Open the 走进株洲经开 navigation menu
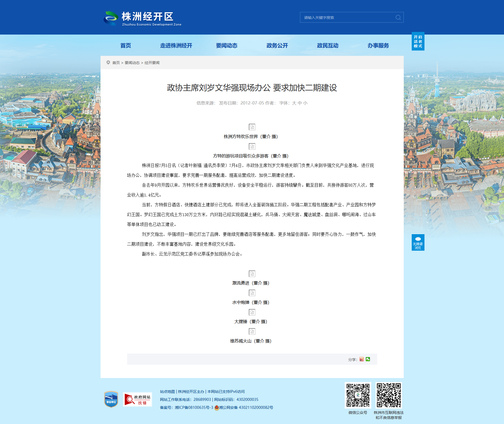The width and height of the screenshot is (504, 424). [176, 46]
